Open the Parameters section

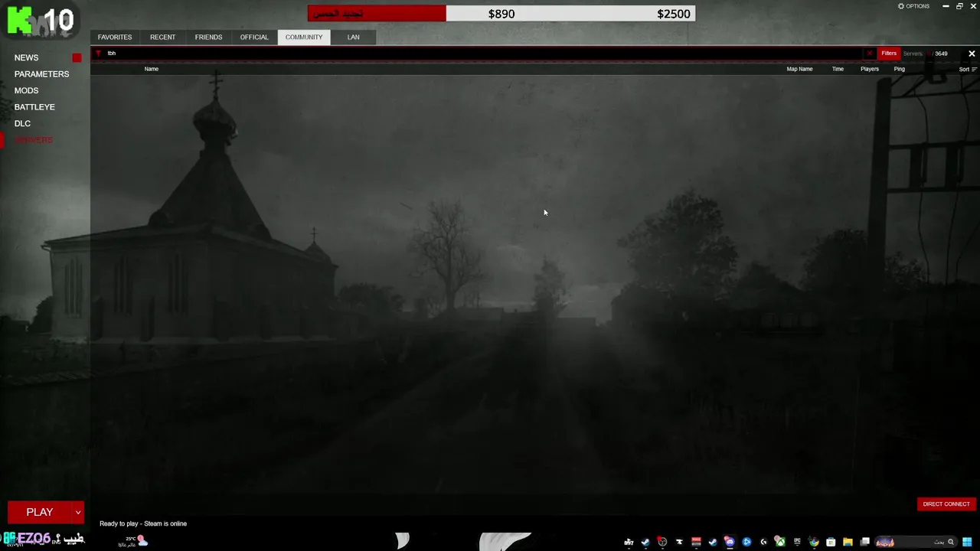coord(41,74)
